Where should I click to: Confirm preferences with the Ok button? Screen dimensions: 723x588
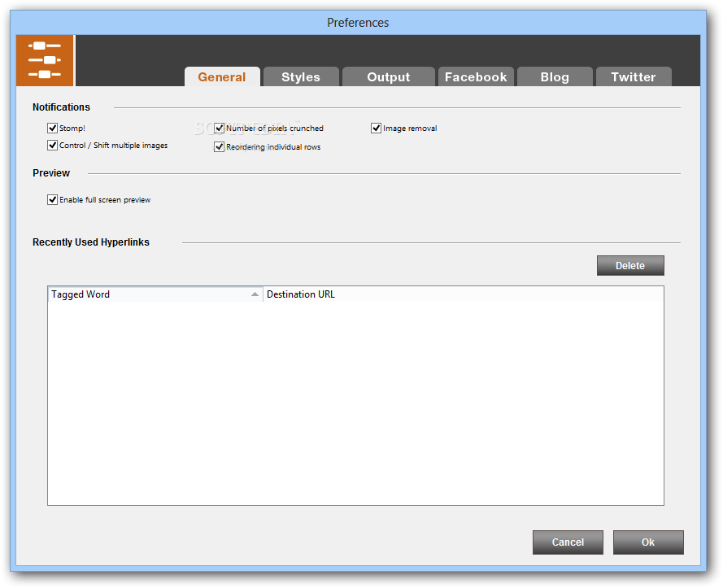point(648,542)
